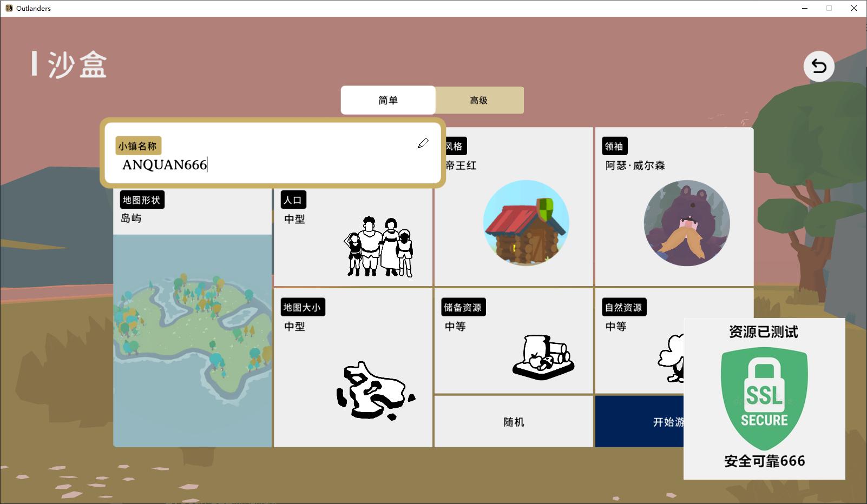Click the 帝王红 style value
The image size is (867, 504).
click(461, 165)
